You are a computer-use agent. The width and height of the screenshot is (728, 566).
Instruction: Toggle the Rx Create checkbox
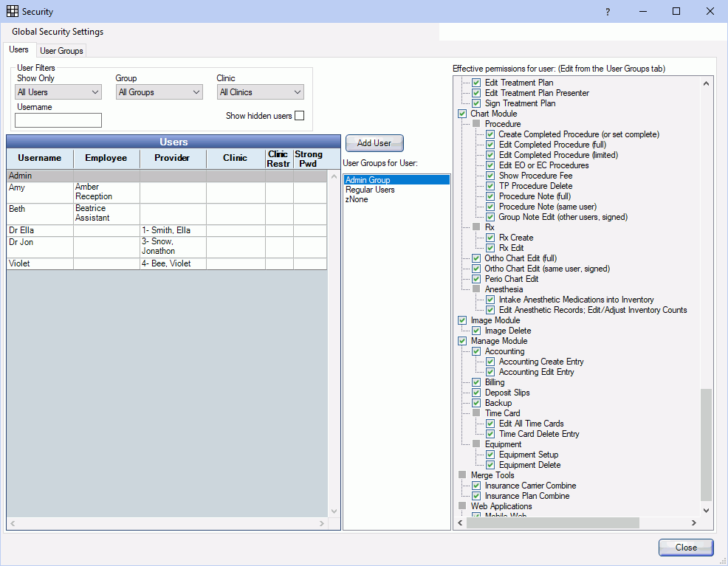click(x=490, y=238)
